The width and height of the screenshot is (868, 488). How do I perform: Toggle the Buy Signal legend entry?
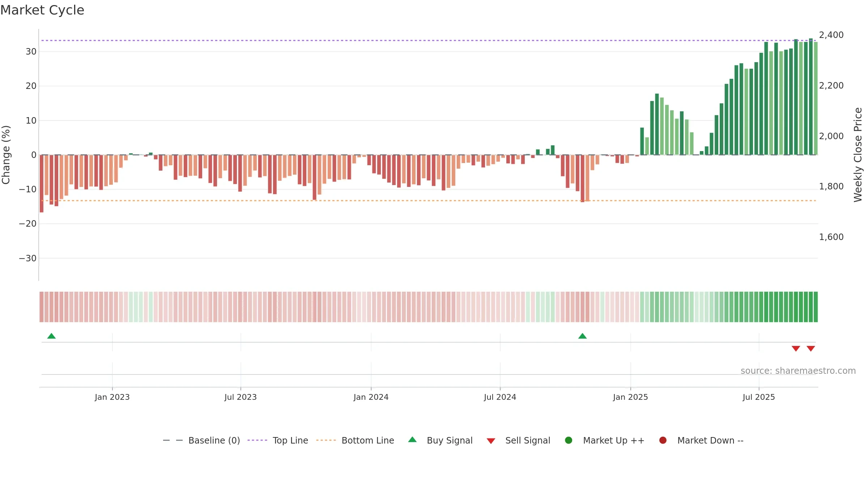[440, 440]
